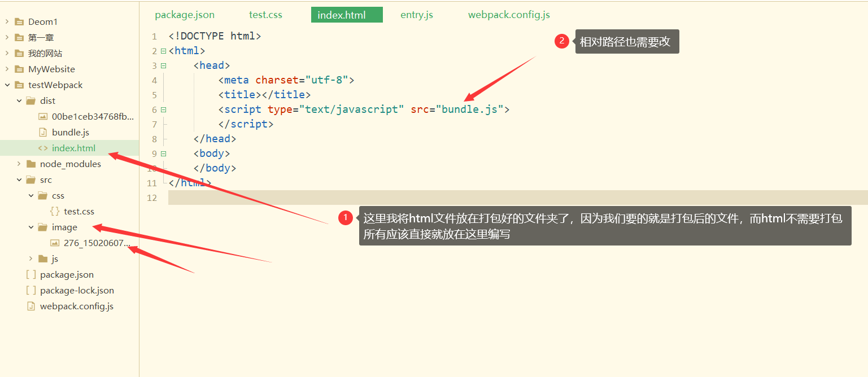The height and width of the screenshot is (377, 868).
Task: Click the image open folder icon
Action: pyautogui.click(x=43, y=227)
